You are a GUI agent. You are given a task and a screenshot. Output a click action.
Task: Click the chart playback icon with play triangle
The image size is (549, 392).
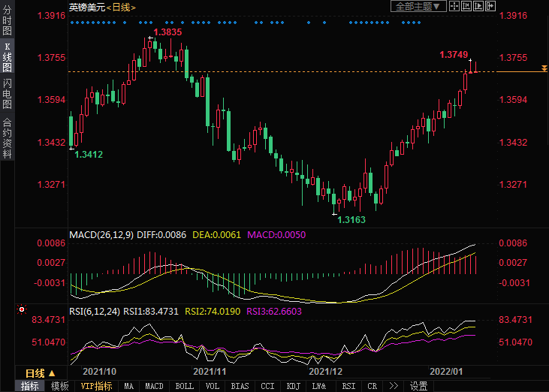click(x=480, y=7)
